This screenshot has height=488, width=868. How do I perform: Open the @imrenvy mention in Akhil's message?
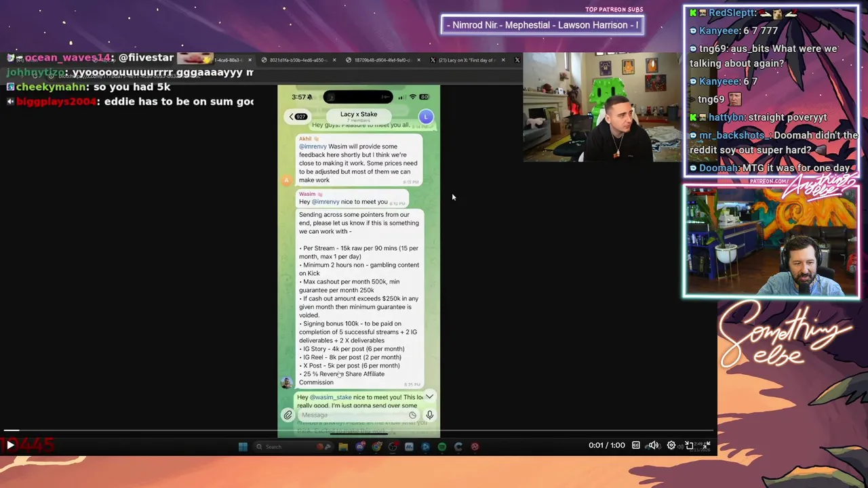coord(313,146)
